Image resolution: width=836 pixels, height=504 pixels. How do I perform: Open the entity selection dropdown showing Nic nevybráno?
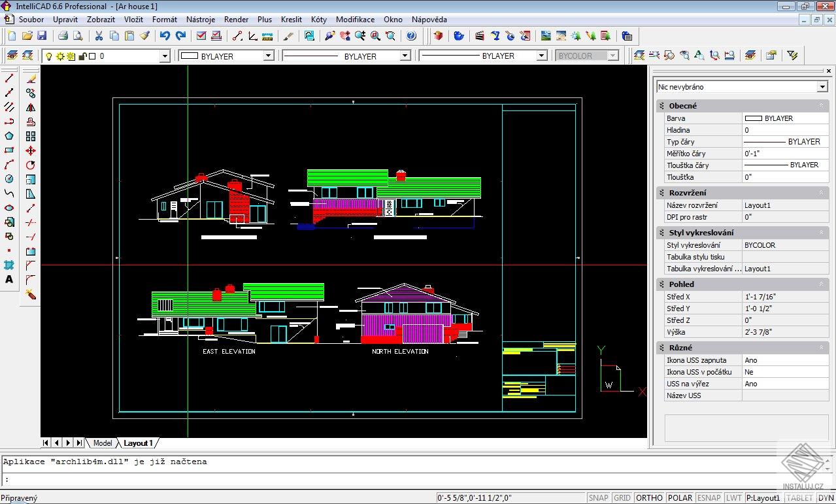coord(822,86)
